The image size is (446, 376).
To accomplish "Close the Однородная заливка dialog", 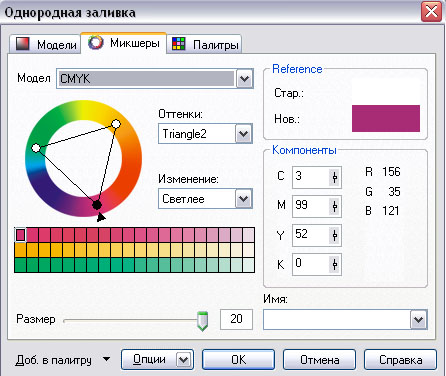I will [431, 12].
